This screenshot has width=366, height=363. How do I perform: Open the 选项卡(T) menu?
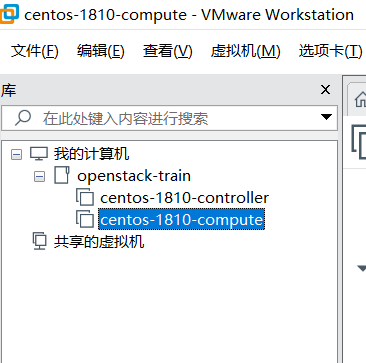[x=330, y=51]
